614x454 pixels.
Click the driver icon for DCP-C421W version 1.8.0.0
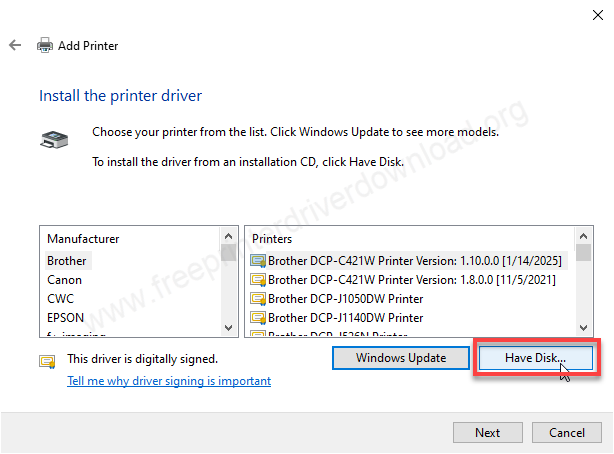pos(258,280)
